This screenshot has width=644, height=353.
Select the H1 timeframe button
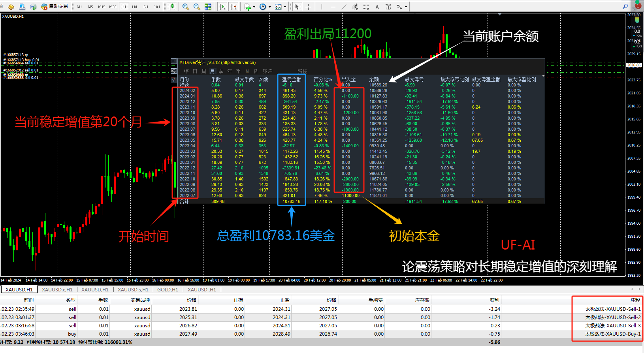[124, 7]
